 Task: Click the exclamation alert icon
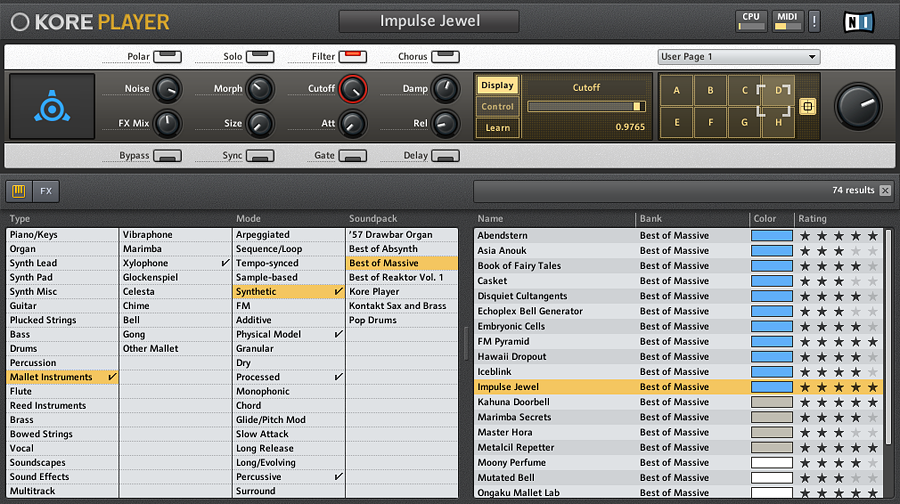pyautogui.click(x=814, y=20)
